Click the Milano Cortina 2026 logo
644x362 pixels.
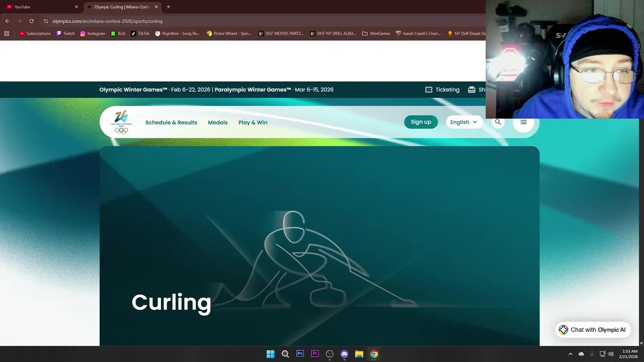(121, 122)
